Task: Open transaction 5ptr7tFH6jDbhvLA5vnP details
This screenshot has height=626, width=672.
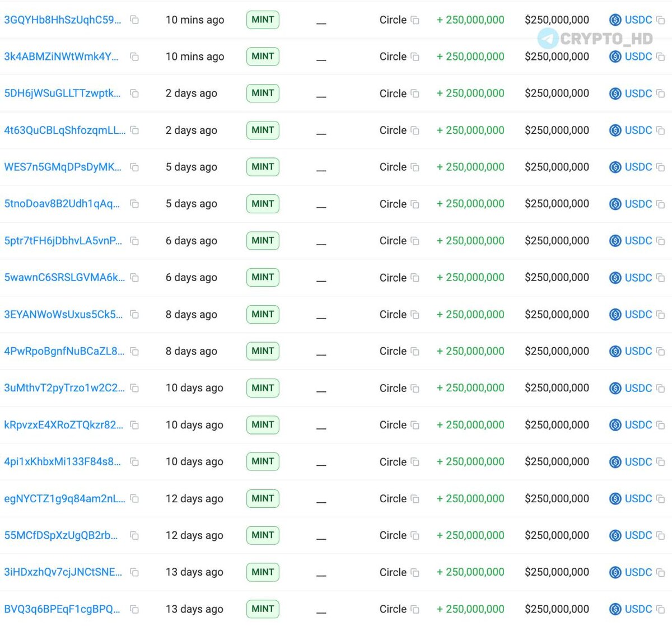Action: pos(63,241)
